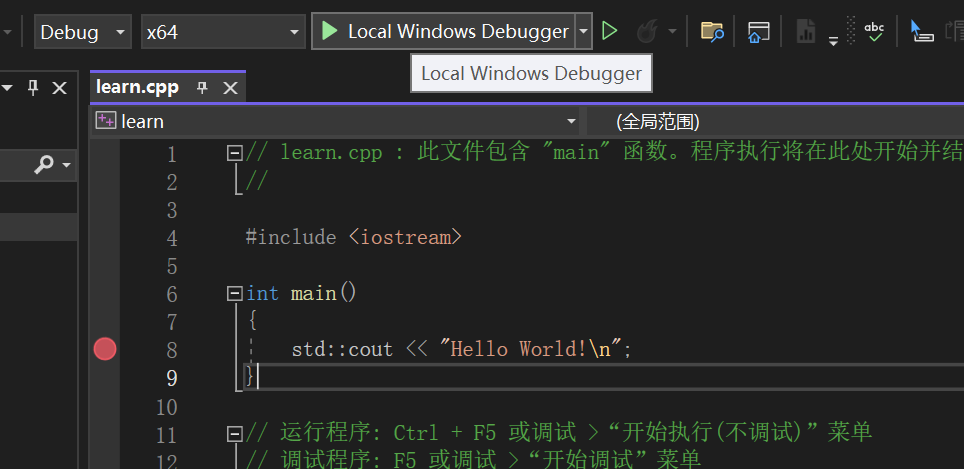This screenshot has width=964, height=469.
Task: Open the side panel window position menu
Action: coord(7,88)
